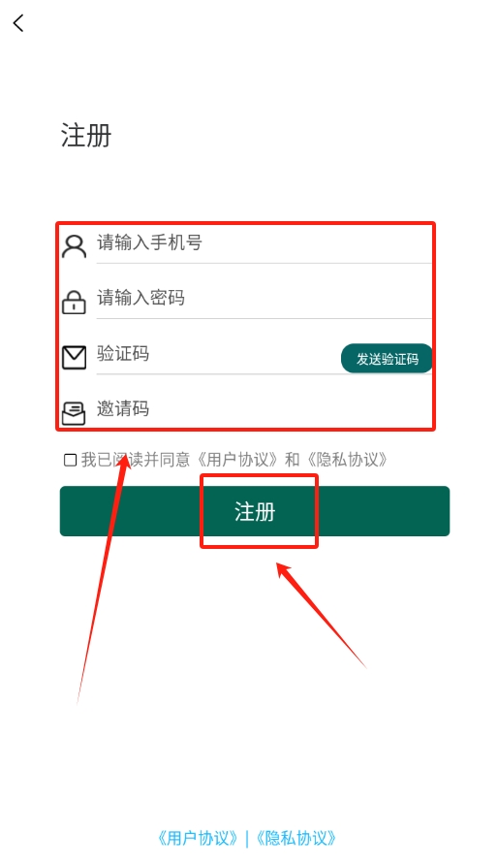Tap the open-letter icon beside 邀请码 field

tap(74, 413)
